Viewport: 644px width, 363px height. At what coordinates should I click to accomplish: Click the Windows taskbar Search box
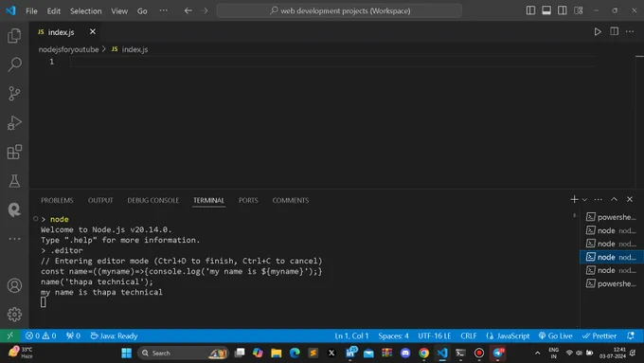[183, 353]
